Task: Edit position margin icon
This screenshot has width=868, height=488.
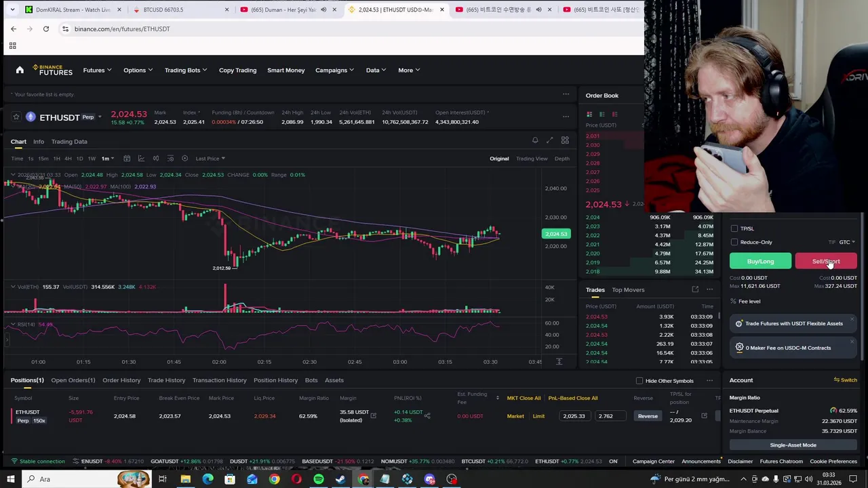Action: (373, 415)
